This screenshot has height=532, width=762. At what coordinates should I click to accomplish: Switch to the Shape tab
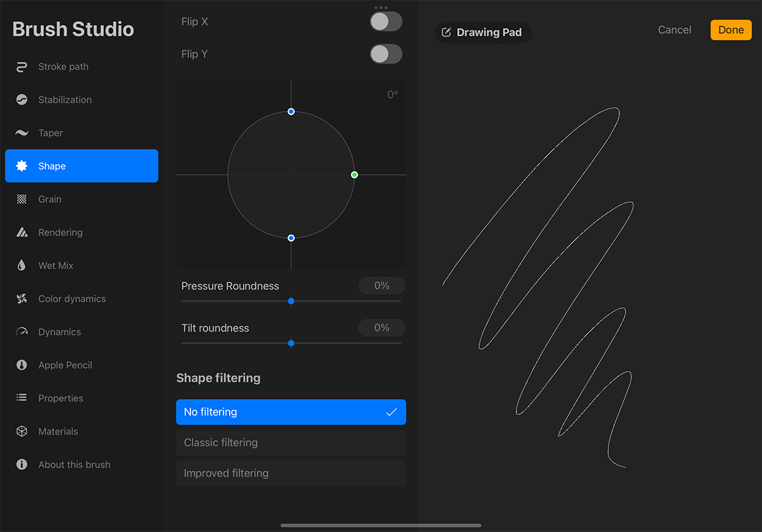pos(52,166)
